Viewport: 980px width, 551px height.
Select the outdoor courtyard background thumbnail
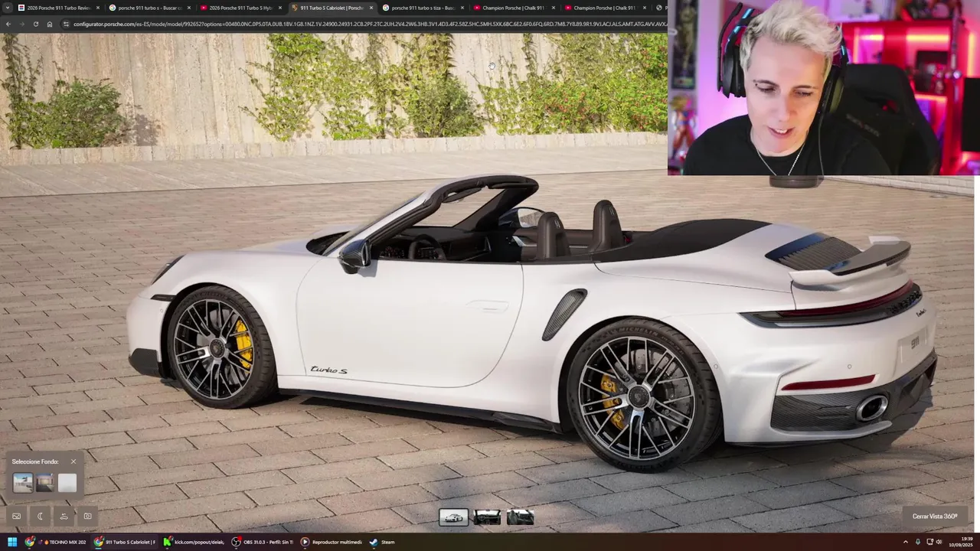[23, 482]
